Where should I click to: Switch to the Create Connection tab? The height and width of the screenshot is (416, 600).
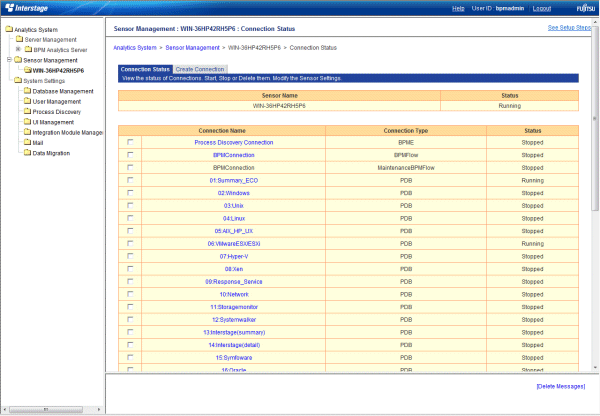200,69
